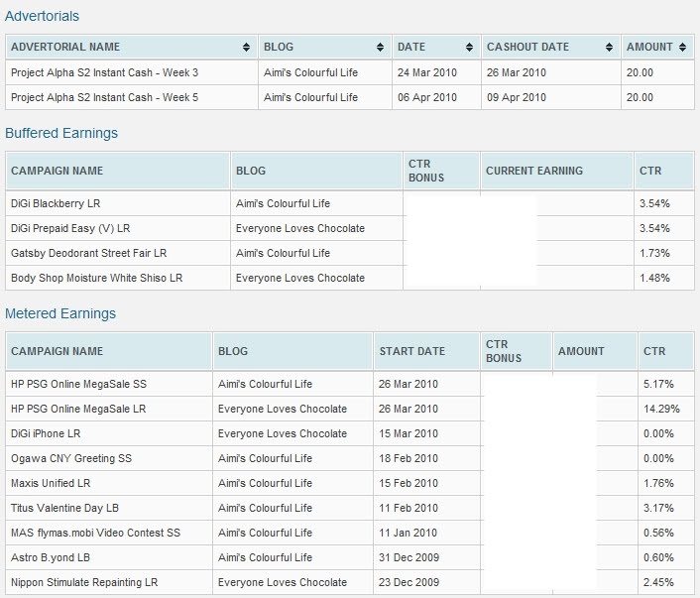Click the 26 Mar 2010 cashout date
The height and width of the screenshot is (598, 700).
[517, 72]
